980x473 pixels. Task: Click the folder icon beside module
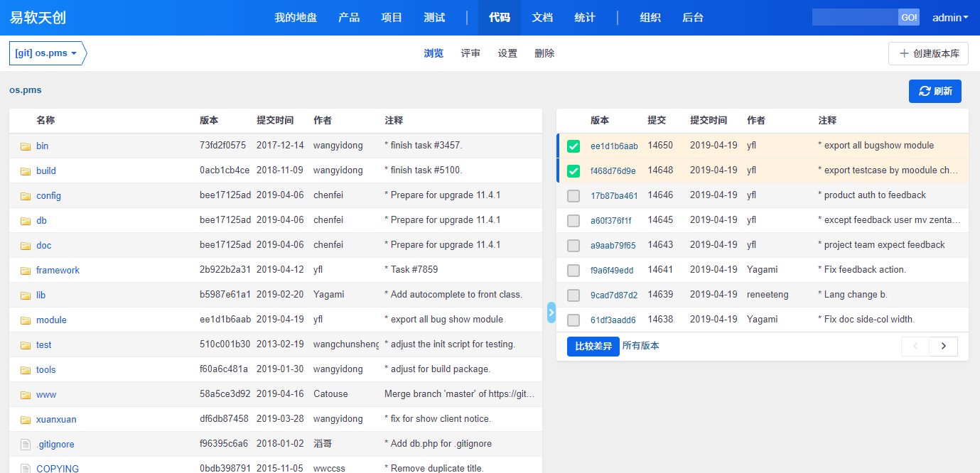[x=26, y=320]
